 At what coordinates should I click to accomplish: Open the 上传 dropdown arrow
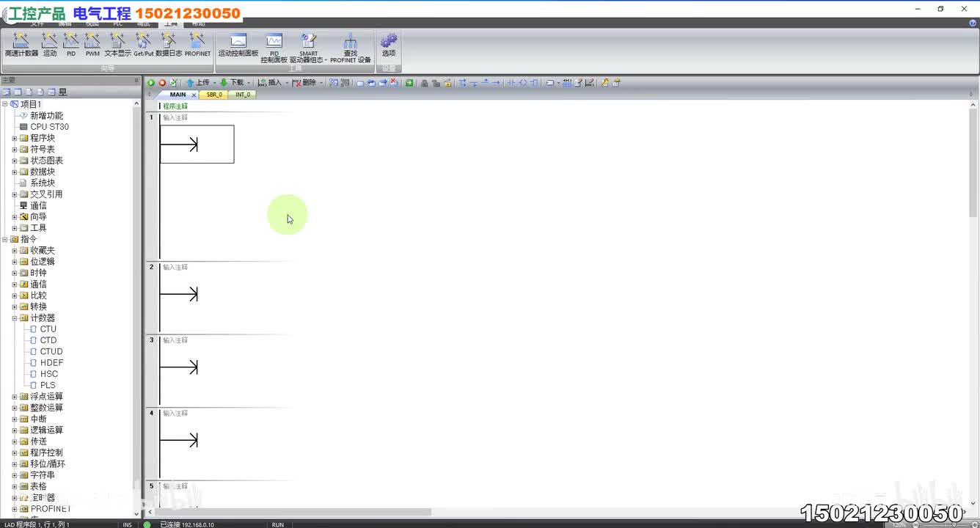pos(213,83)
